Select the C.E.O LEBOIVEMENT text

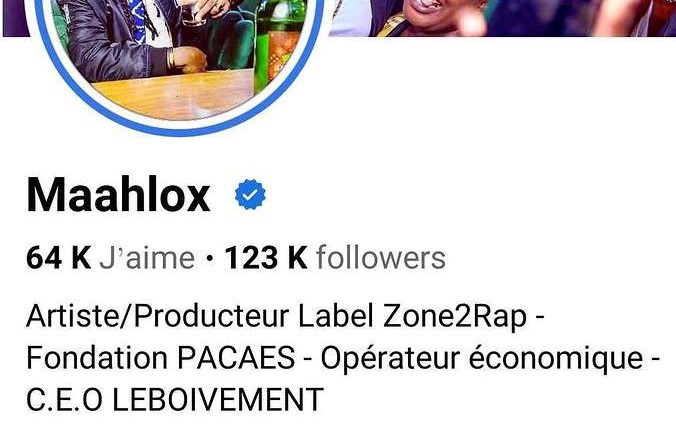pyautogui.click(x=175, y=399)
